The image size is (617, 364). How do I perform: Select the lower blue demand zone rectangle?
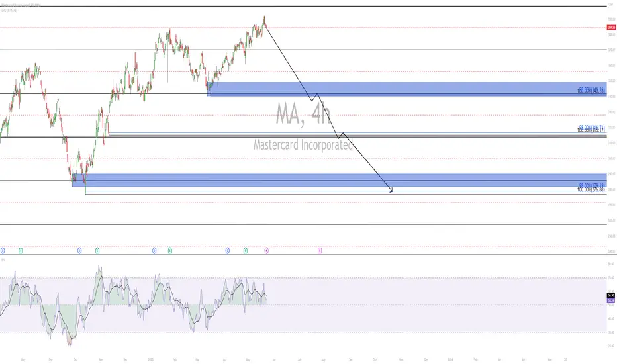(x=339, y=180)
